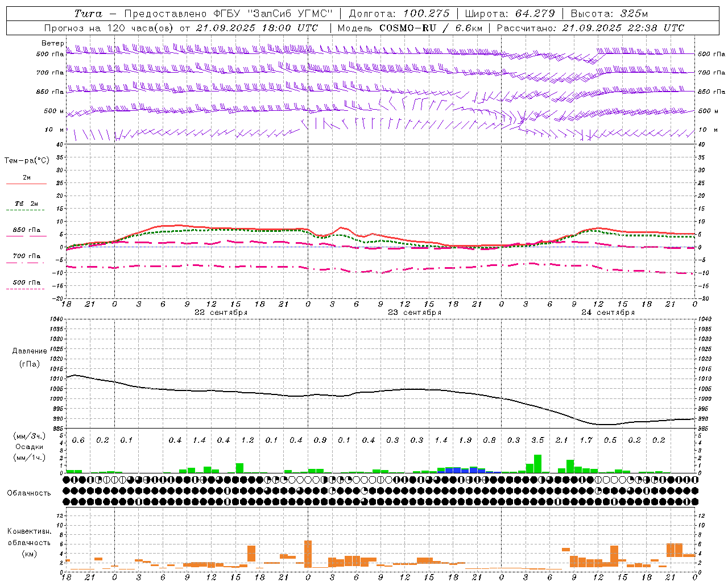Click the "Осадки" precipitation label

point(30,447)
